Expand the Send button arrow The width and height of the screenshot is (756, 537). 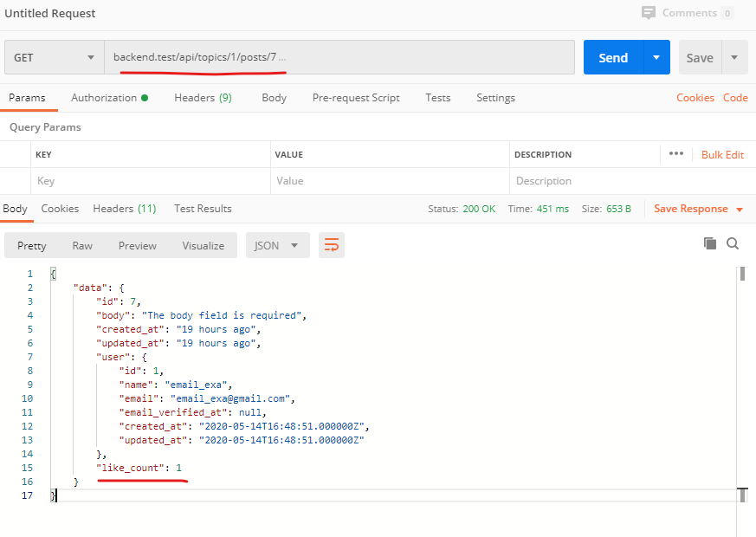coord(656,57)
